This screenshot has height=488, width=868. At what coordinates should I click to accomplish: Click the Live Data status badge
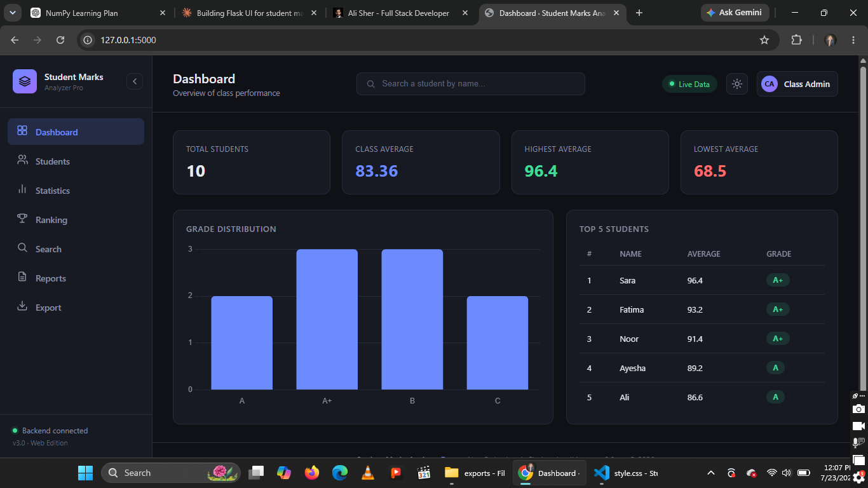point(689,84)
